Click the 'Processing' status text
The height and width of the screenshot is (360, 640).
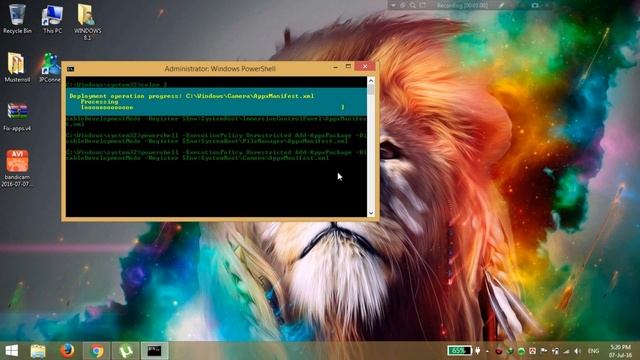tap(99, 102)
